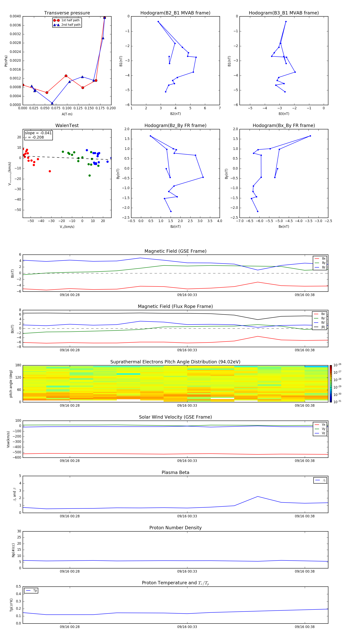
Task: Click the "Magnetic Field (GSE Frame)" title
Action: pos(175,251)
